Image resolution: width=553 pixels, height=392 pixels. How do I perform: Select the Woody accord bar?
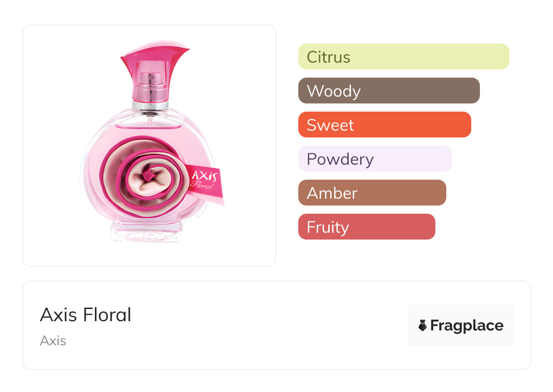click(389, 91)
